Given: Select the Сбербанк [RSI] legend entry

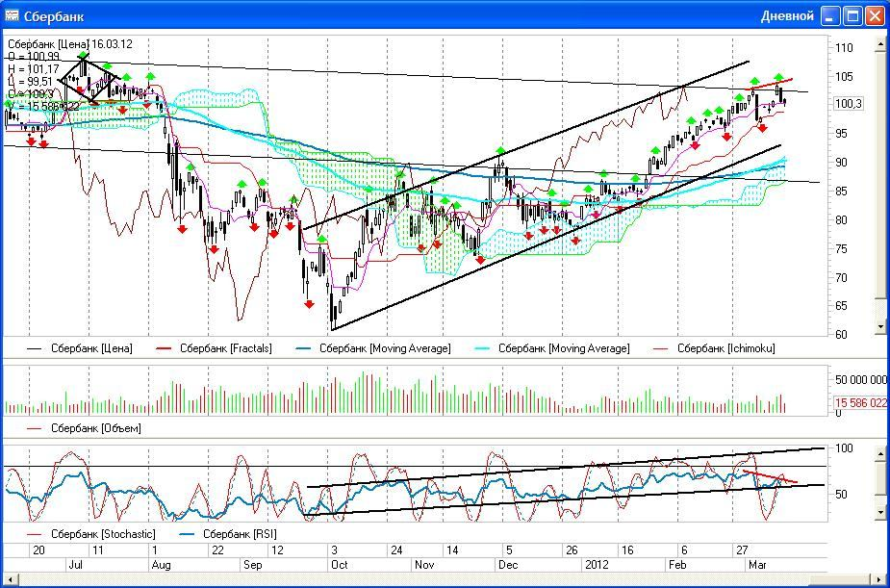Looking at the screenshot, I should coord(228,534).
